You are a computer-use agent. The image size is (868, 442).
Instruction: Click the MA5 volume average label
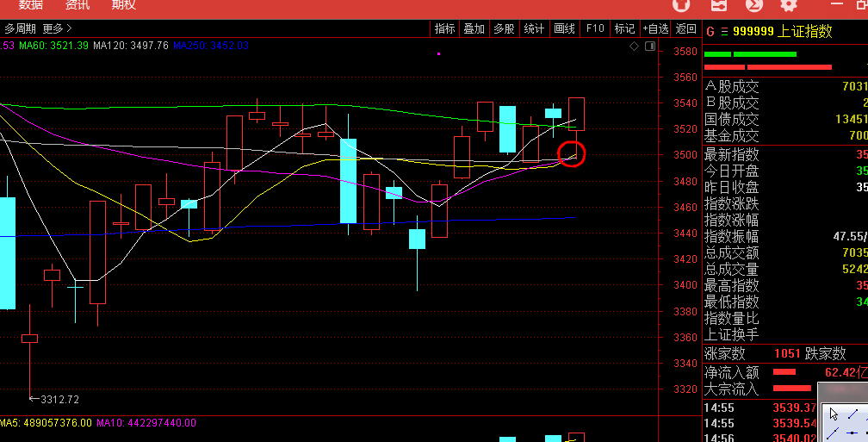(x=46, y=423)
